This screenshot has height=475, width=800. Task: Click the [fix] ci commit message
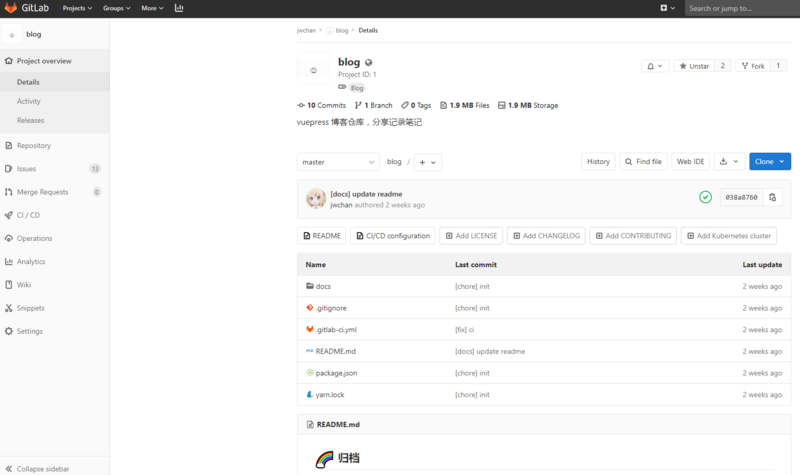coord(464,330)
